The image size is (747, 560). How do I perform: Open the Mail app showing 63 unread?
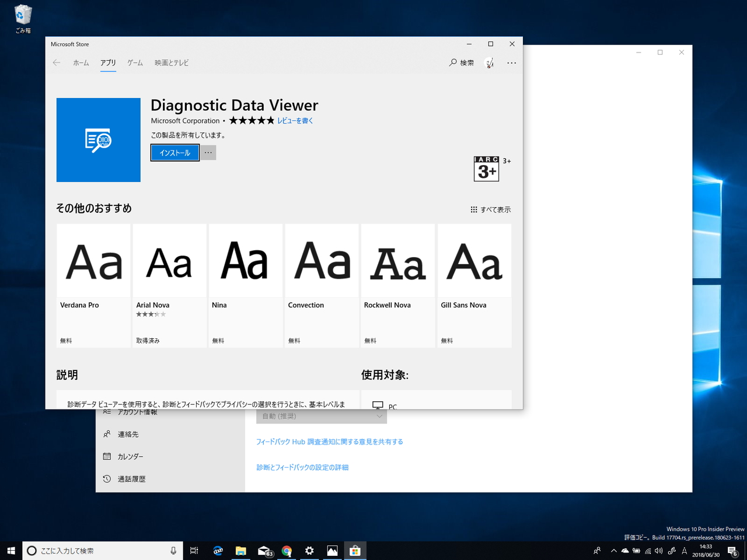(264, 550)
